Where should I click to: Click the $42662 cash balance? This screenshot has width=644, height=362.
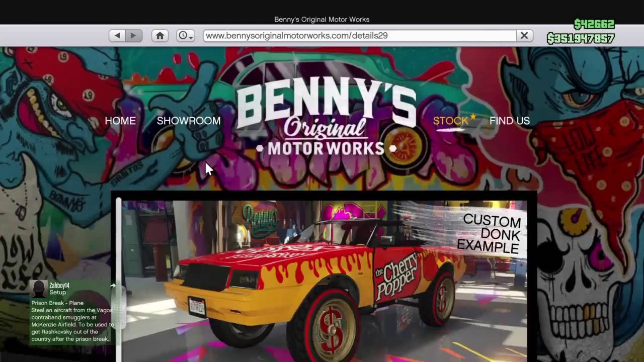pos(594,24)
